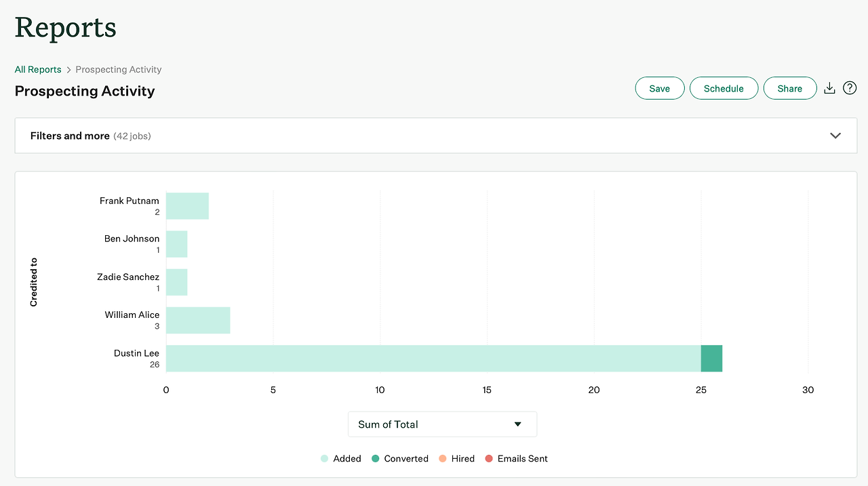Screen dimensions: 868x486
Task: Click the green Converted segment on Dustin Lee's bar
Action: 711,358
